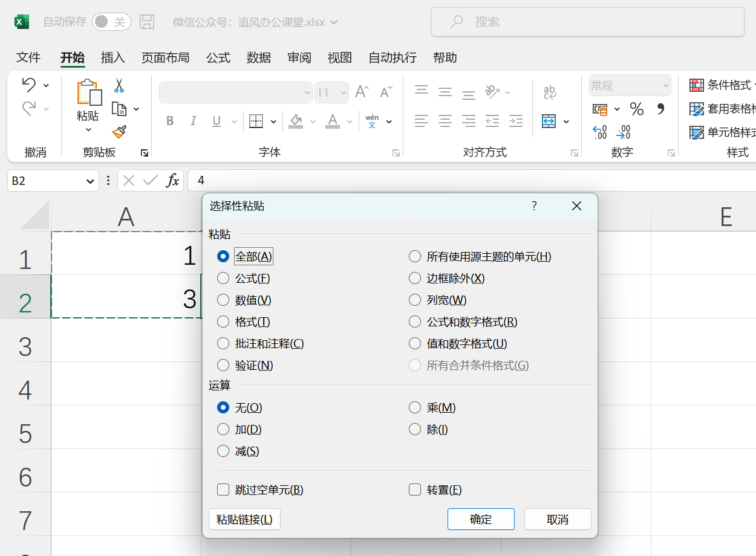Screen dimensions: 756x556
Task: Enable 跳过空单元 option
Action: (x=223, y=490)
